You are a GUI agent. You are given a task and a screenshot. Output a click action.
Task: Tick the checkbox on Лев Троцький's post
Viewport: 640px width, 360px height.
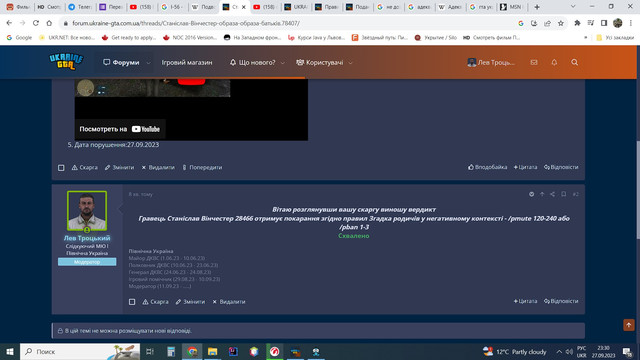click(132, 302)
